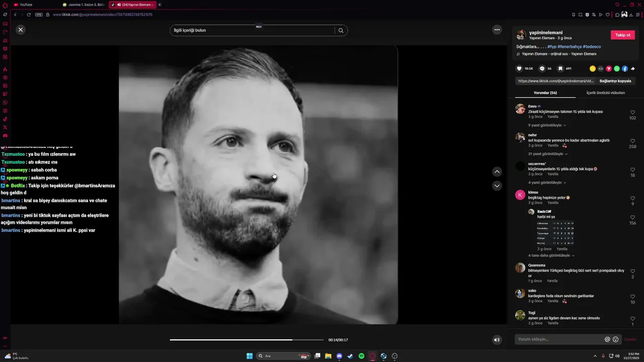Open more share options arrow
This screenshot has height=362, width=644.
pos(633,68)
